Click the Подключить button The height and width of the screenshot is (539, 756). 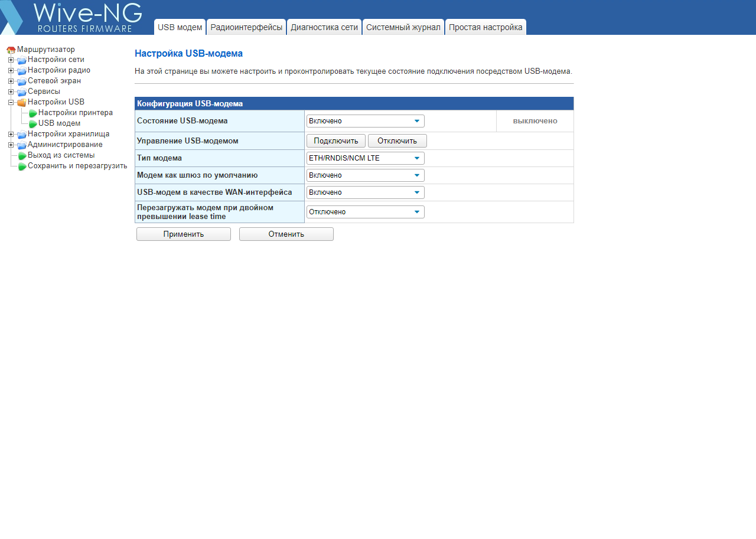pyautogui.click(x=336, y=141)
